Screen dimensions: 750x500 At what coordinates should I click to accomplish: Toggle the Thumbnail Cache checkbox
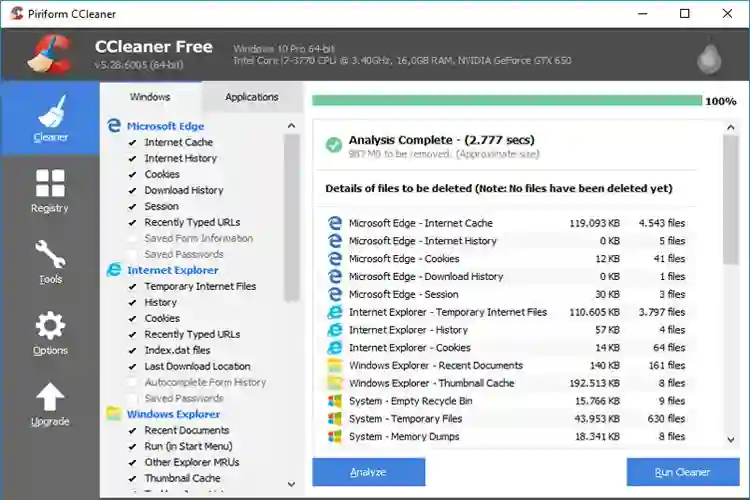pos(132,478)
